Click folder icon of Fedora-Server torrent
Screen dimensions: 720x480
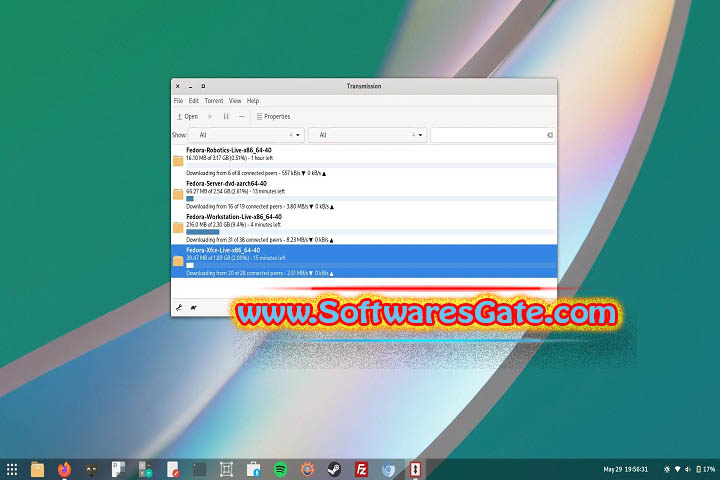pyautogui.click(x=178, y=194)
